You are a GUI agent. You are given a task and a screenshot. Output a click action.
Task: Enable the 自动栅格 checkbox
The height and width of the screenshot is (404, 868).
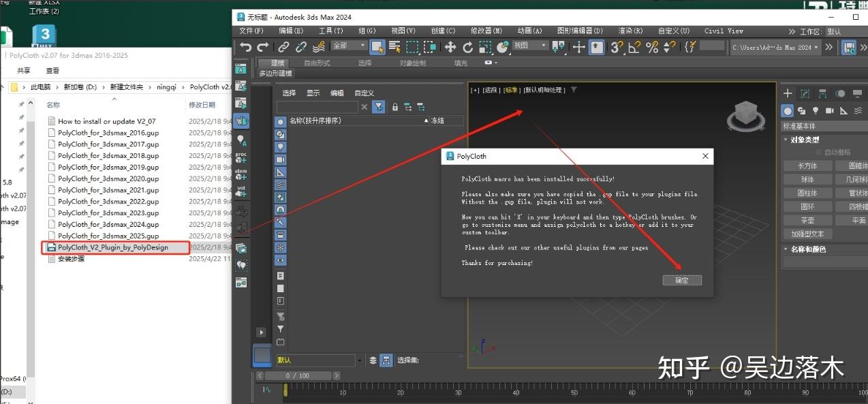(818, 152)
